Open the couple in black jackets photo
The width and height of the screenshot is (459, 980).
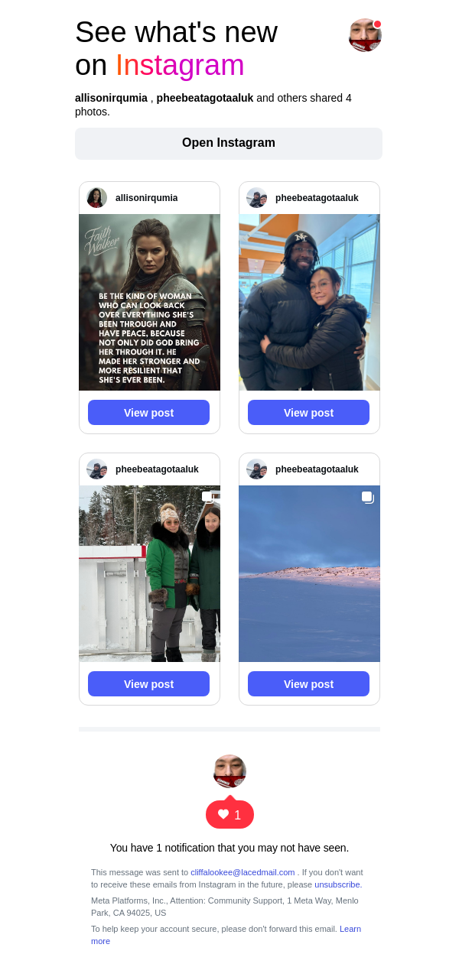[x=309, y=302]
